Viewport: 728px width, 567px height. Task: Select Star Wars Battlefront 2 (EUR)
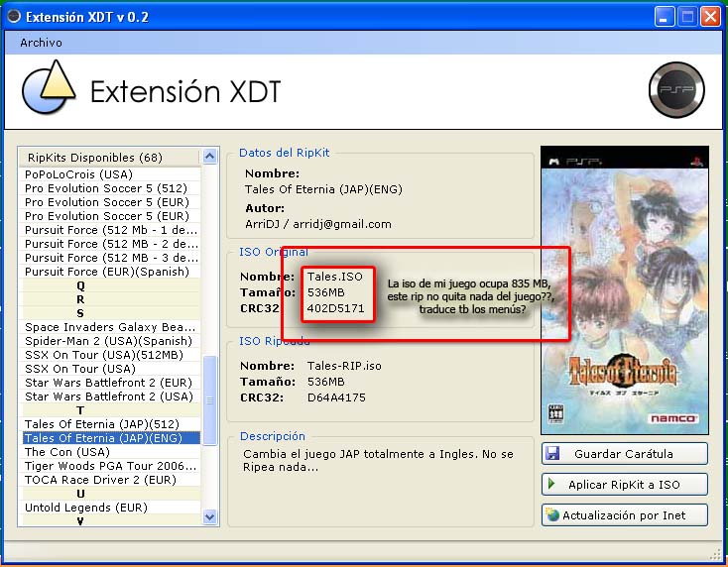pos(111,383)
